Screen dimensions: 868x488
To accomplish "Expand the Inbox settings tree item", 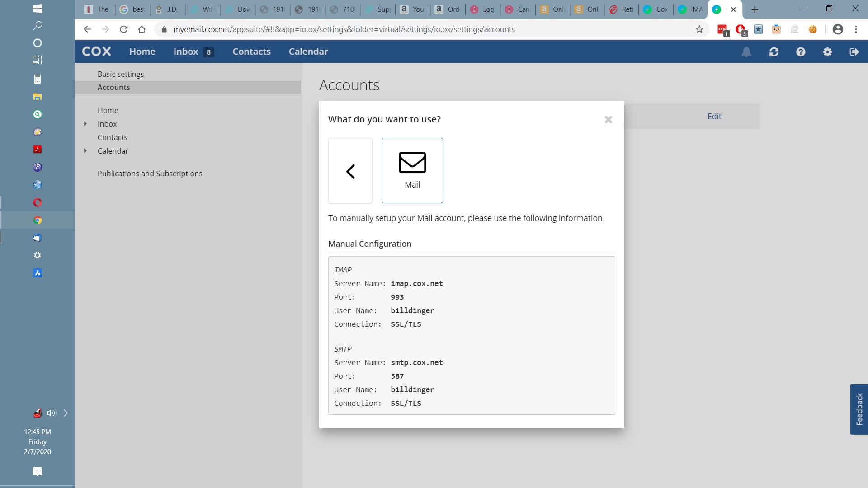I will pos(85,124).
